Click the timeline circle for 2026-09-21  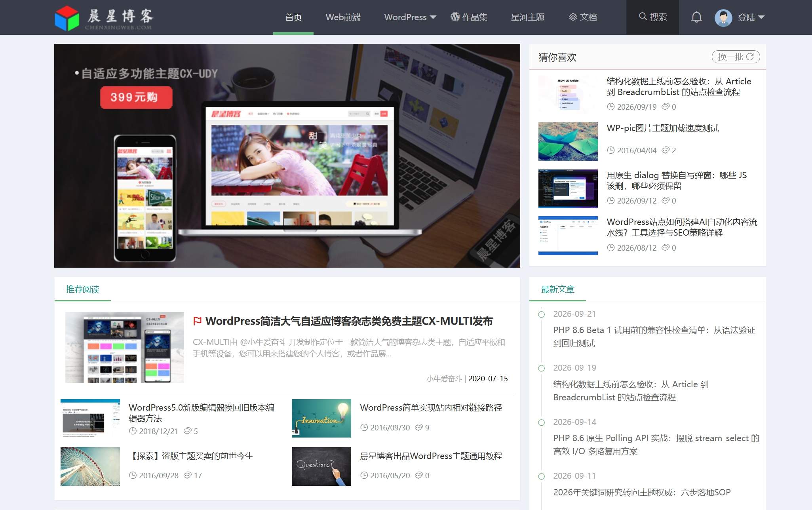click(541, 314)
